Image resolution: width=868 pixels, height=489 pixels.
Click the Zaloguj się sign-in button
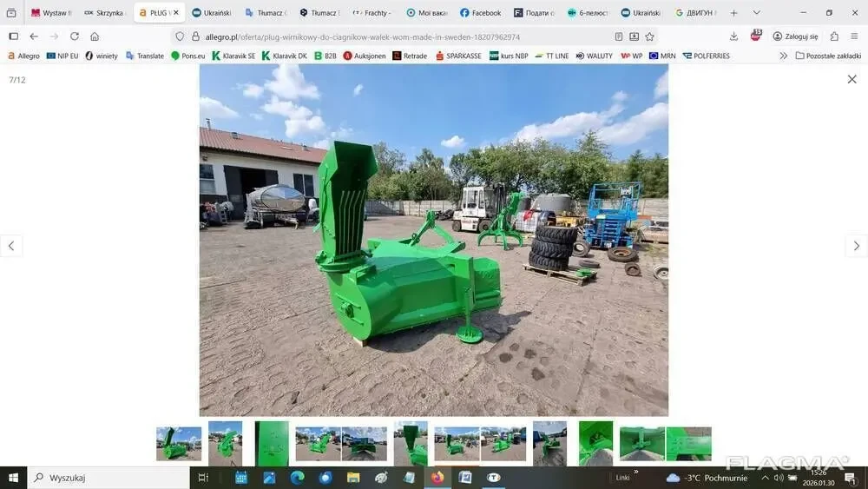(x=795, y=36)
